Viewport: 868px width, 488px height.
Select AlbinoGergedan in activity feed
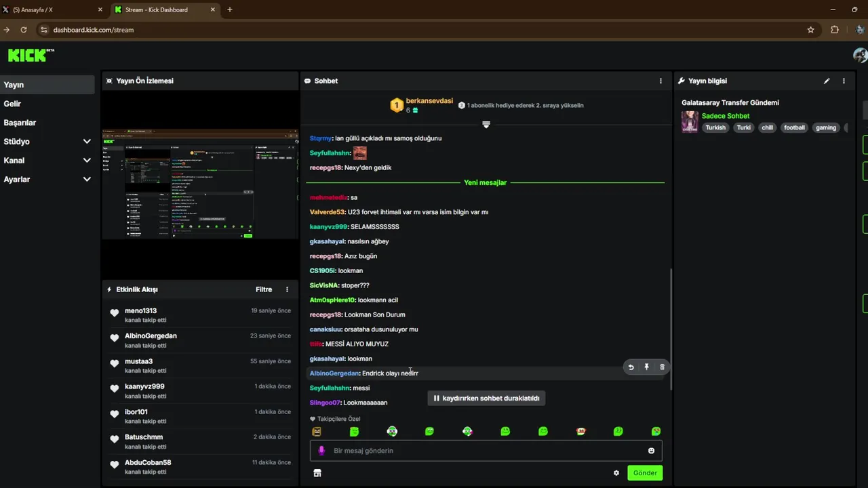click(x=151, y=336)
